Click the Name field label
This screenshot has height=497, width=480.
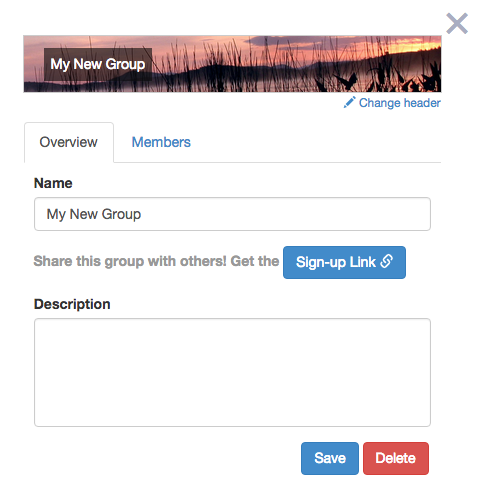[x=53, y=183]
